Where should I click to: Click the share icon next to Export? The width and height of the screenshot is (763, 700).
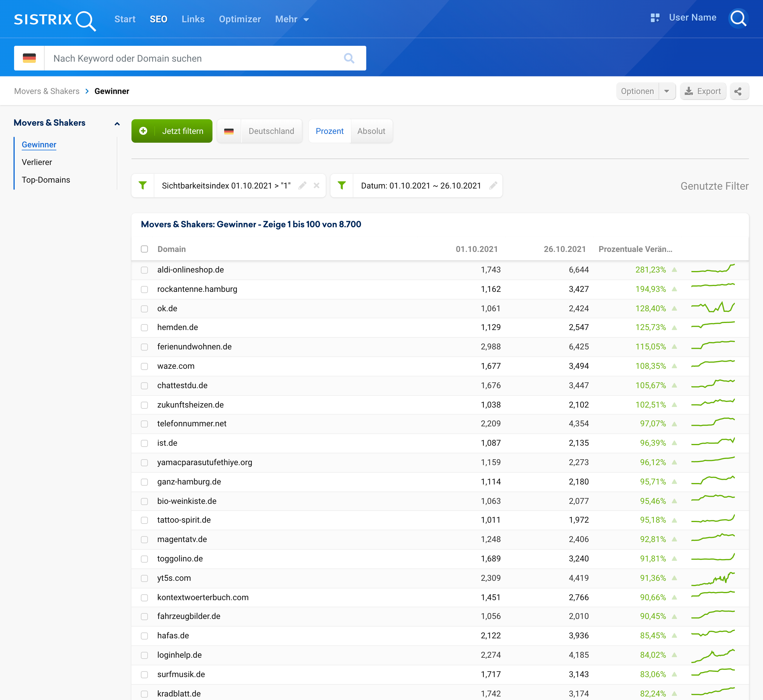[738, 91]
